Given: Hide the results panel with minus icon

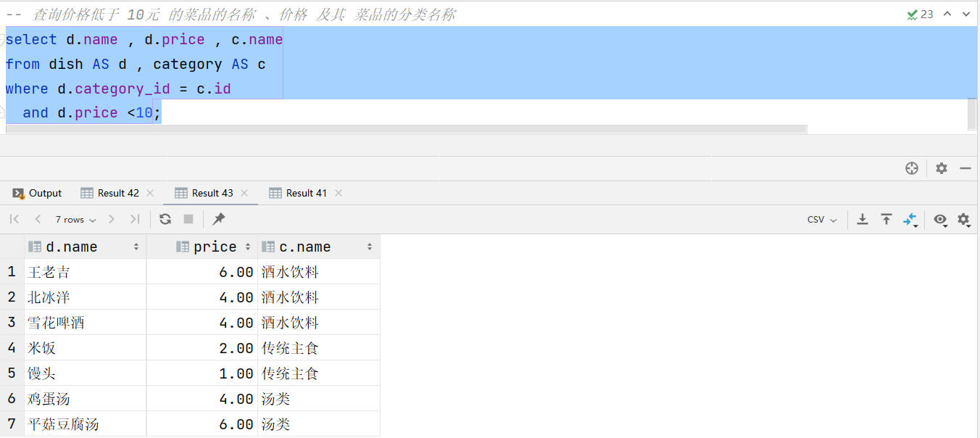Looking at the screenshot, I should click(x=966, y=168).
